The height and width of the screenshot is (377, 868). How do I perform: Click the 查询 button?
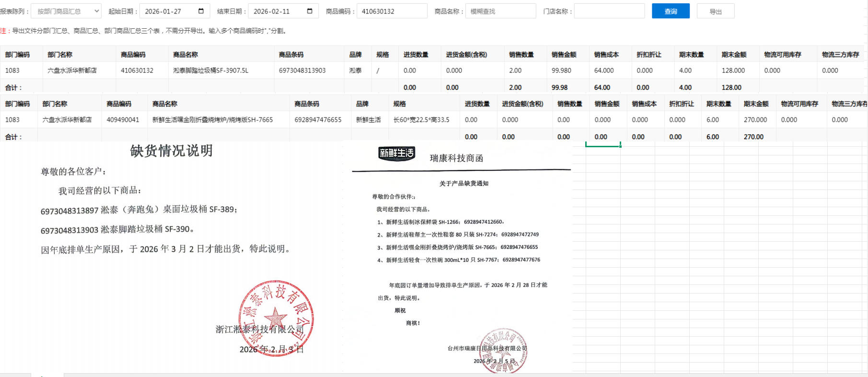[x=670, y=11]
